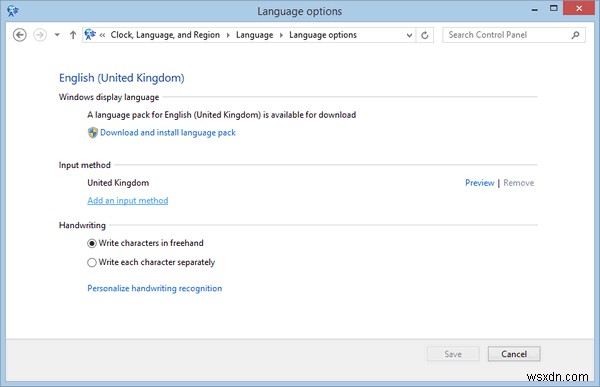The width and height of the screenshot is (600, 387).
Task: Click the United Kingdom input method text
Action: [118, 183]
